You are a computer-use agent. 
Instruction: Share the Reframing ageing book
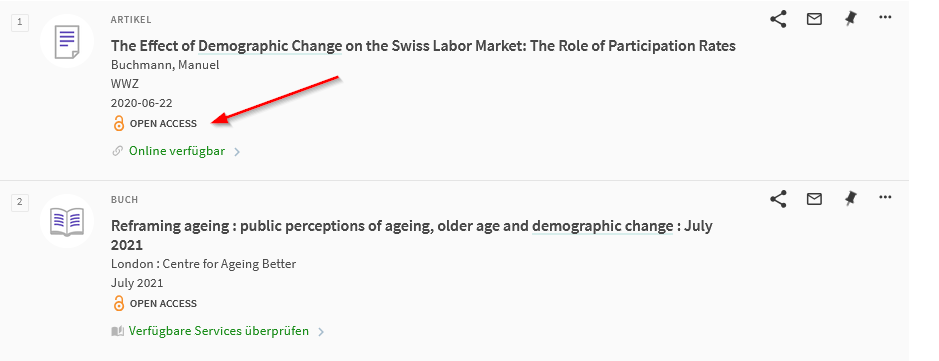[778, 199]
